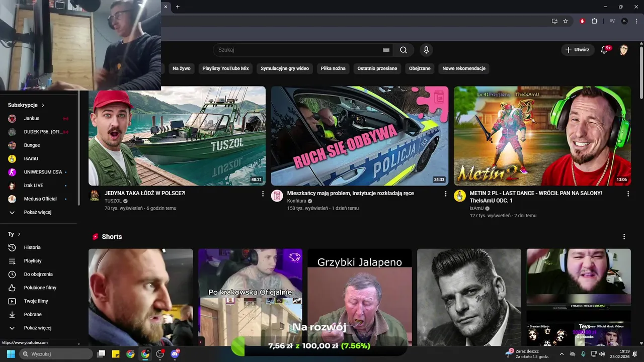Open options menu for Konfitura video
The width and height of the screenshot is (644, 362).
445,194
